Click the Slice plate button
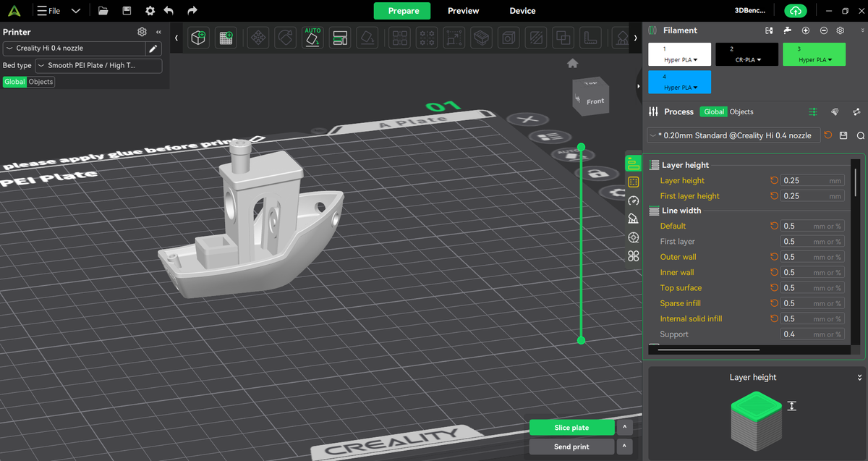The width and height of the screenshot is (868, 461). 571,428
